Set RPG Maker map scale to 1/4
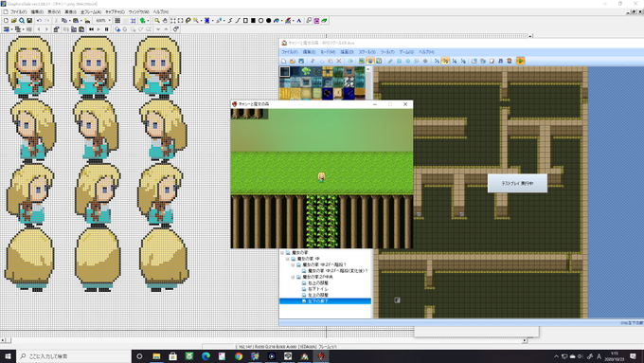Viewport: 644px width, 363px height. pyautogui.click(x=455, y=61)
